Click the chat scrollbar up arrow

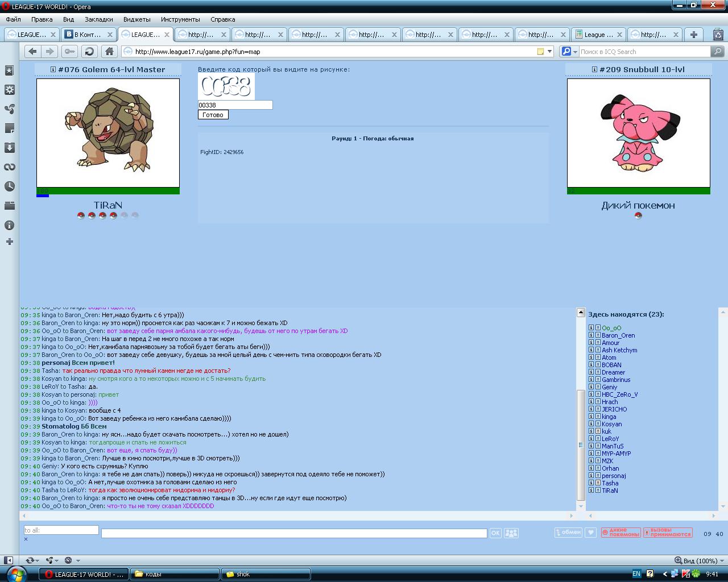pyautogui.click(x=581, y=312)
